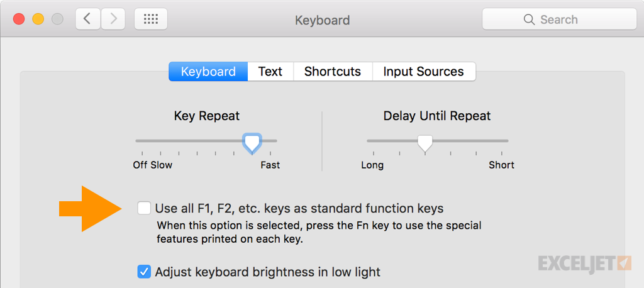Open the Shortcuts tab

333,72
